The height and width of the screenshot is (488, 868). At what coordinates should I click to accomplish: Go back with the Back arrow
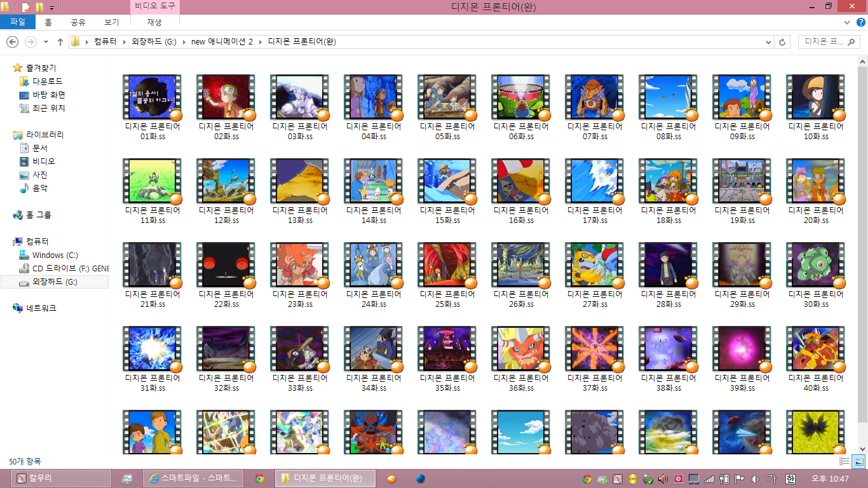pos(12,42)
